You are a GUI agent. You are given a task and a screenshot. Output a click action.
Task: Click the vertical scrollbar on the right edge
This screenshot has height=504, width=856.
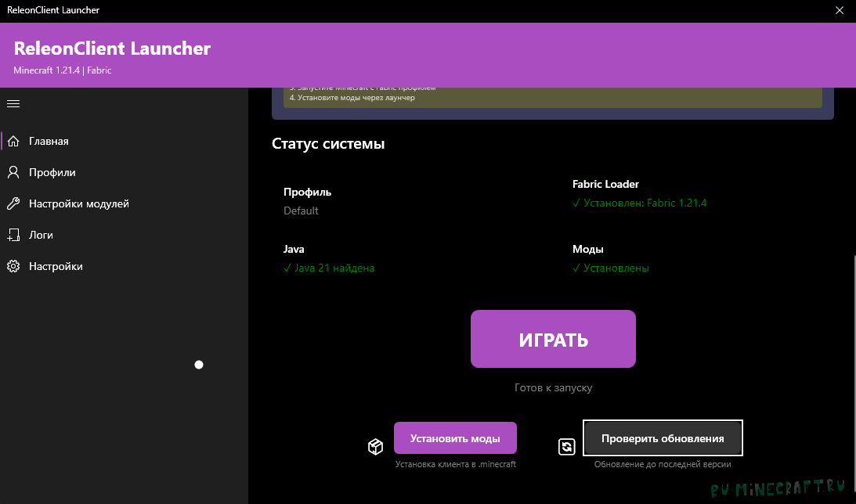coord(853,376)
